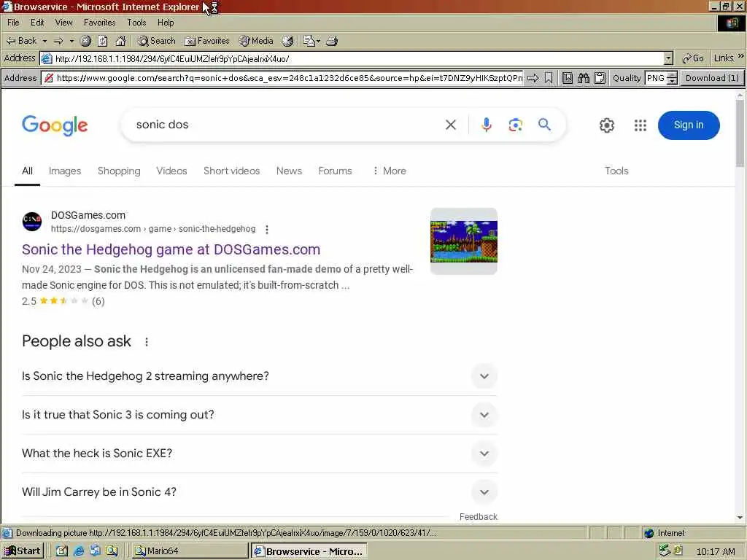This screenshot has height=560, width=747.
Task: Open the IE History icon
Action: point(287,41)
